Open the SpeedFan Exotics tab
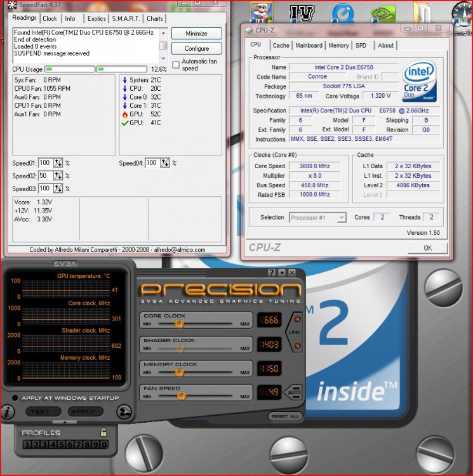The height and width of the screenshot is (476, 473). 97,19
